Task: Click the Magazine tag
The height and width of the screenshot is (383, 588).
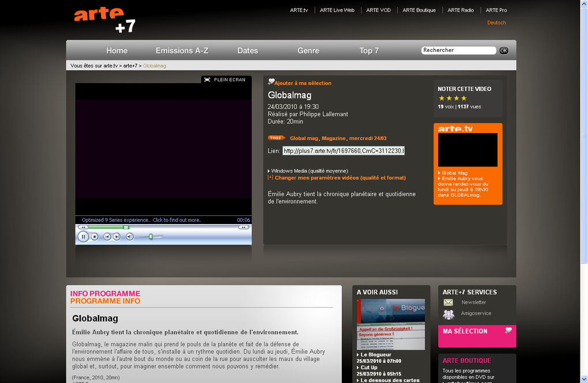Action: [x=333, y=138]
